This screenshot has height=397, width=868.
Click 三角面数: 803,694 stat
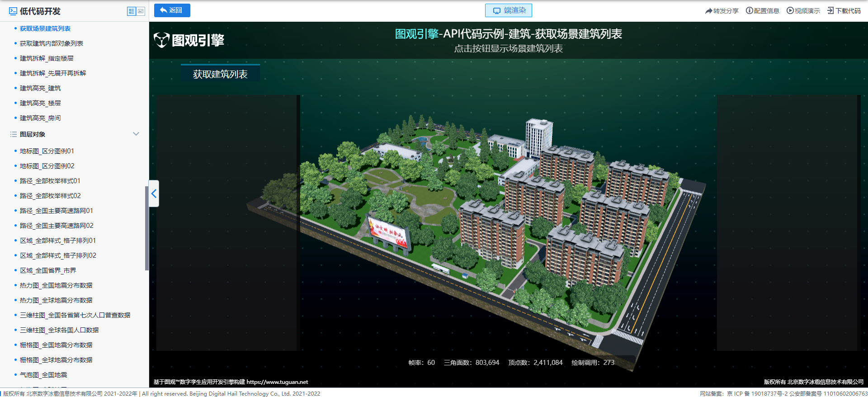472,363
